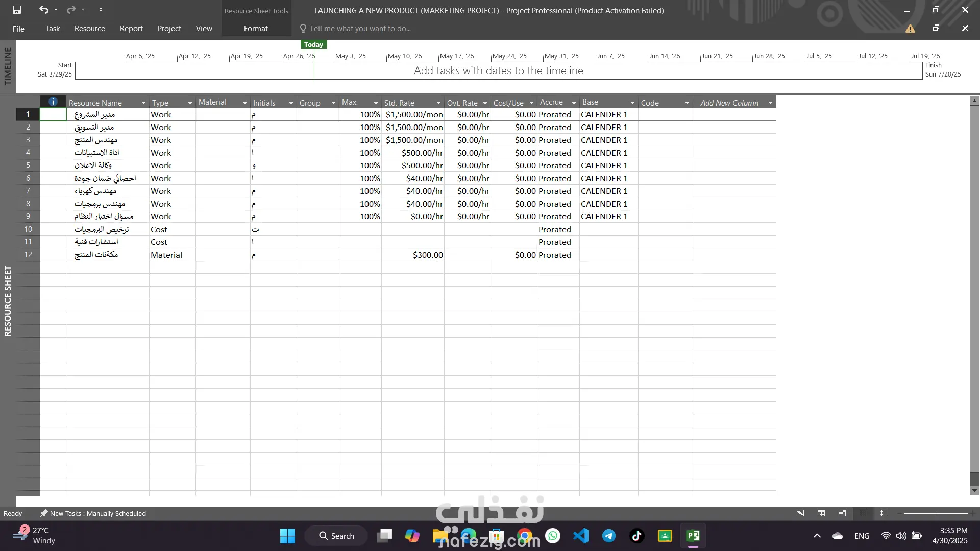The image size is (980, 551).
Task: Open the Format ribbon tab
Action: click(x=256, y=29)
